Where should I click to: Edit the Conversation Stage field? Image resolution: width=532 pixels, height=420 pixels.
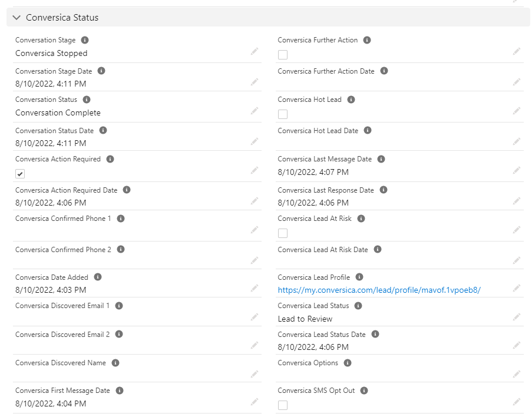coord(255,51)
